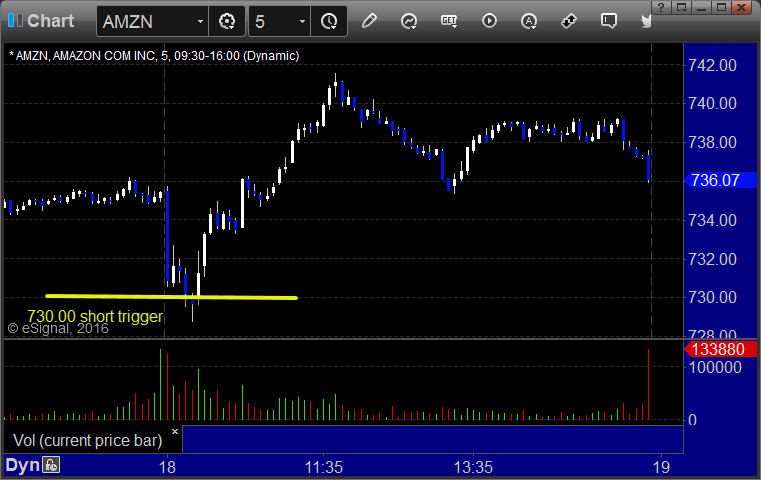Image resolution: width=761 pixels, height=480 pixels.
Task: Click the 730.00 price axis label
Action: [712, 297]
